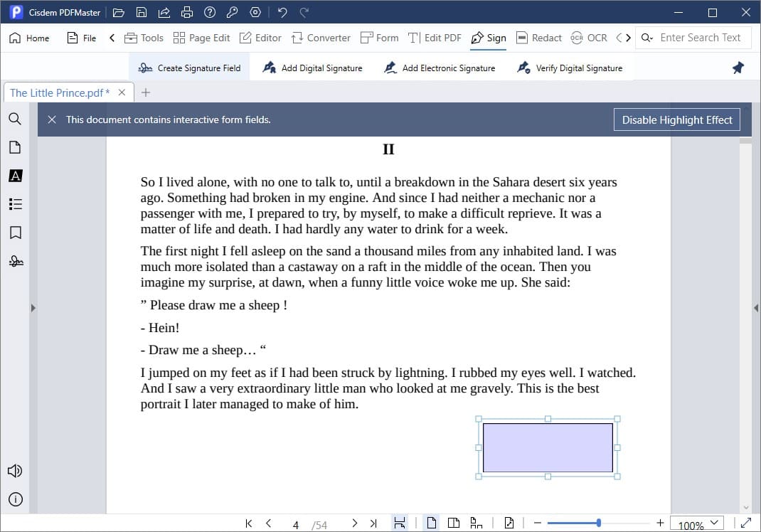Go back with arrow next to File

(x=112, y=38)
